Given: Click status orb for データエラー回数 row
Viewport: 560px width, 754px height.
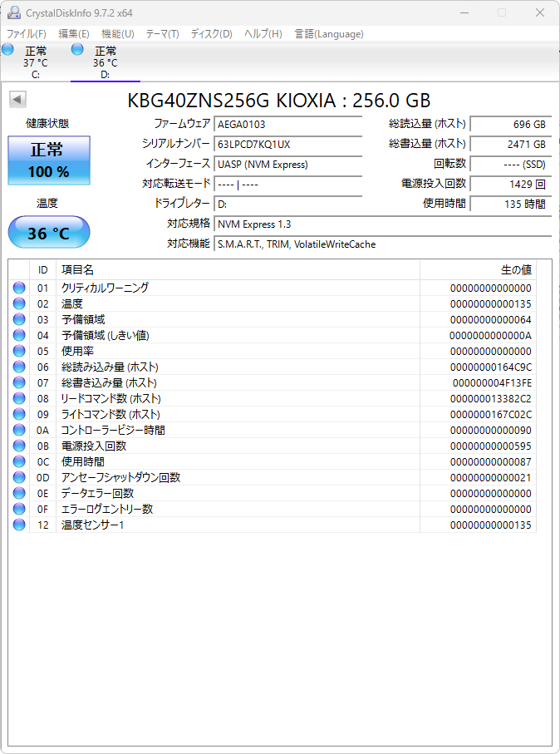Looking at the screenshot, I should click(19, 493).
